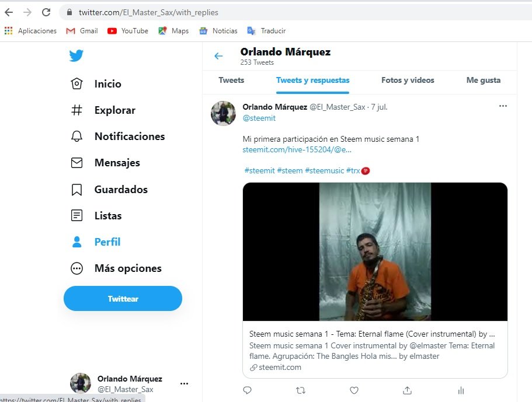The height and width of the screenshot is (402, 532).
Task: Click the account avatar at sidebar bottom
Action: [81, 383]
